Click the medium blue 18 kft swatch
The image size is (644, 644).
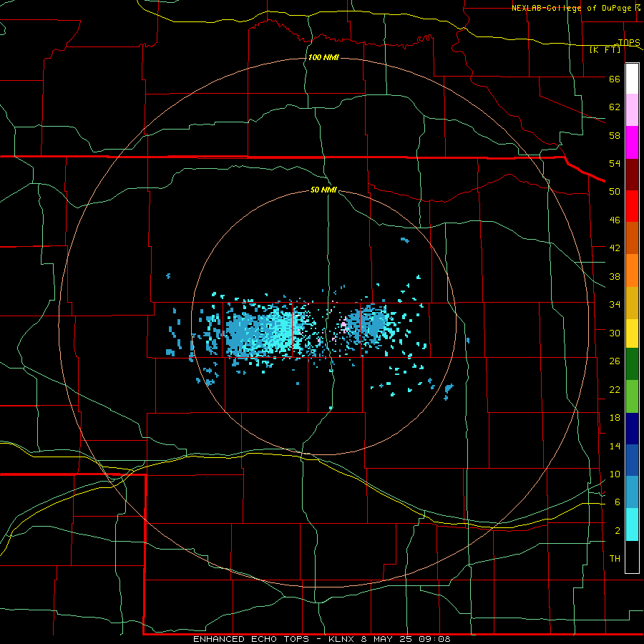click(x=632, y=460)
